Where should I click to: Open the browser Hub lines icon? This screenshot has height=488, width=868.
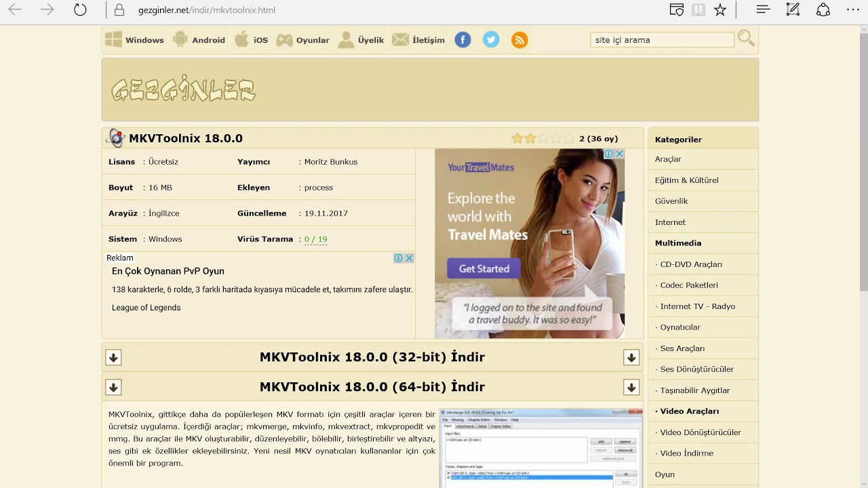(763, 10)
